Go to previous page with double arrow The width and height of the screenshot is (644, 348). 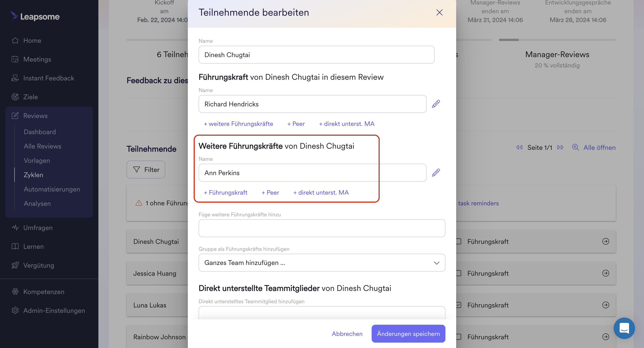pyautogui.click(x=519, y=147)
